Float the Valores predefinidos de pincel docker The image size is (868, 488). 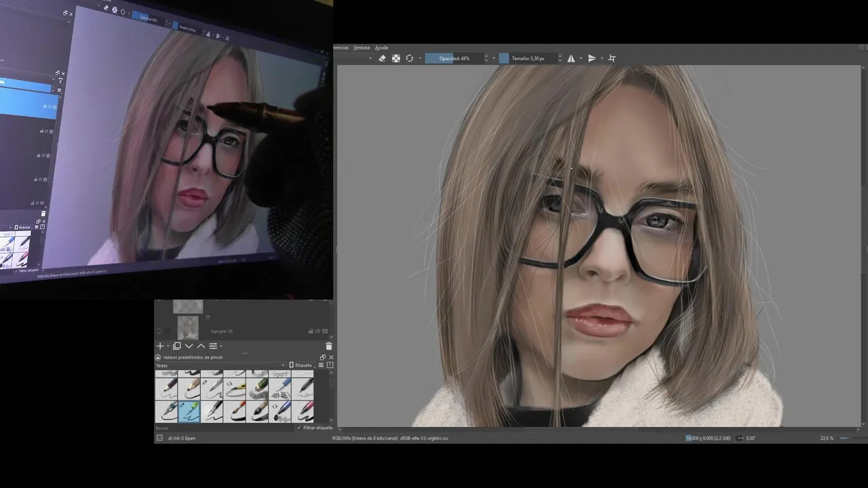323,357
